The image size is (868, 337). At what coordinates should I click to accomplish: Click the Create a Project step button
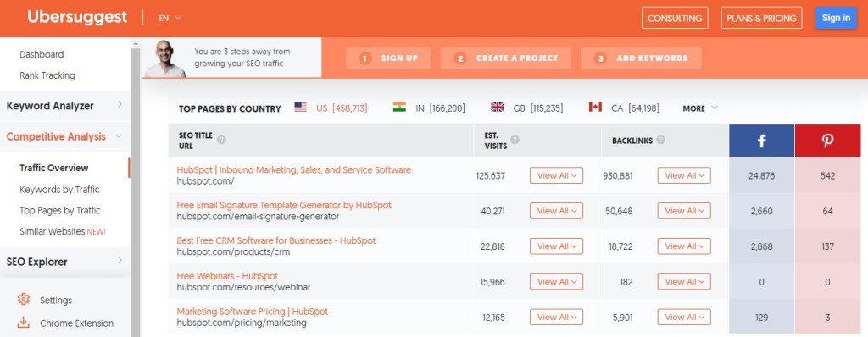506,58
